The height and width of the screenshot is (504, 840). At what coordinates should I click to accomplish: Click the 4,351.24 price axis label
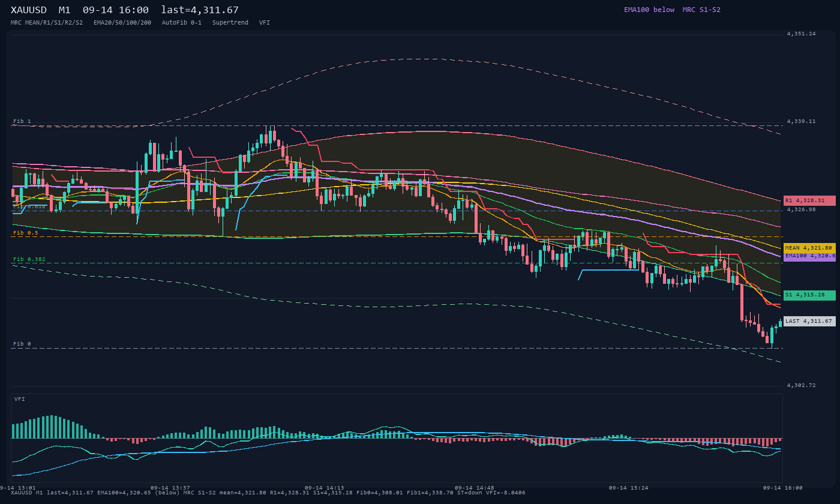tap(802, 34)
